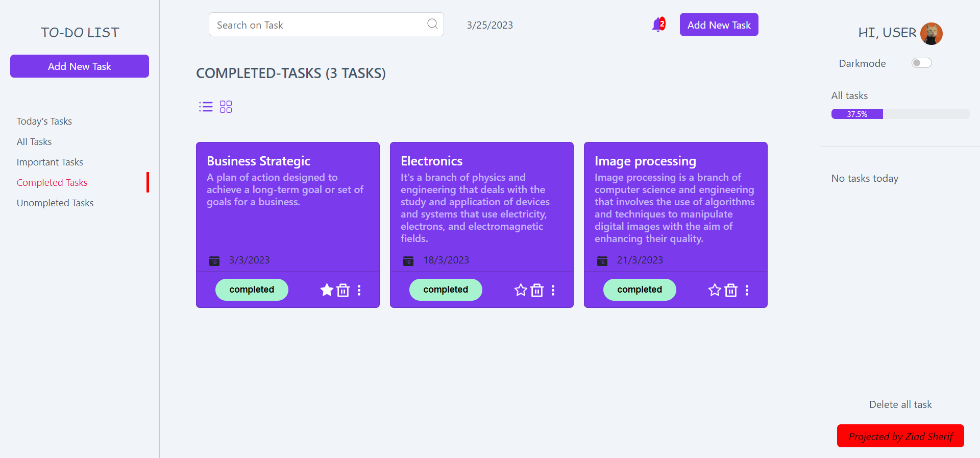Click header Add New Task button
Viewport: 980px width, 458px height.
coord(719,25)
